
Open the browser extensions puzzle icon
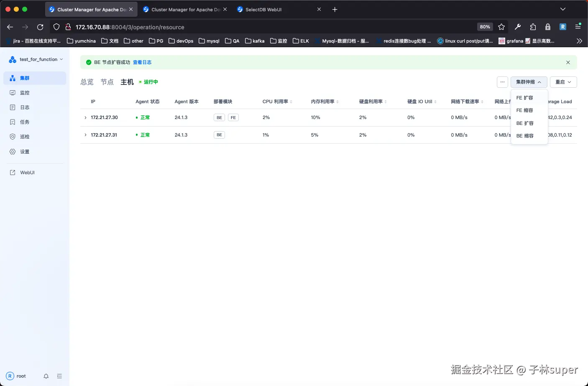pyautogui.click(x=533, y=27)
